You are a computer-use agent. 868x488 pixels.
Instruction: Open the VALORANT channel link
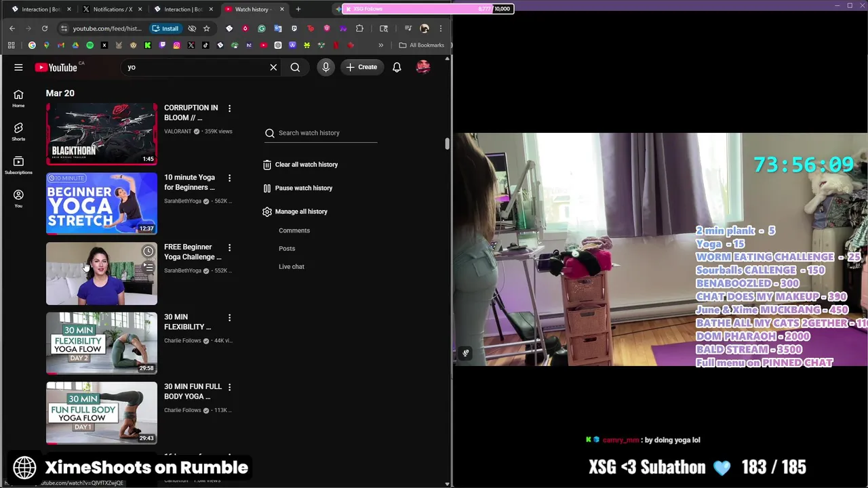pos(178,131)
